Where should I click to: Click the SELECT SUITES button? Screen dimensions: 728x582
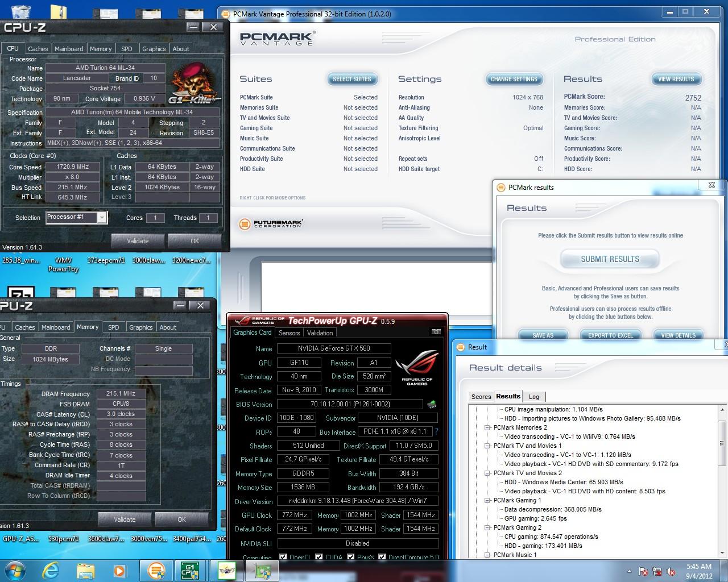tap(351, 79)
